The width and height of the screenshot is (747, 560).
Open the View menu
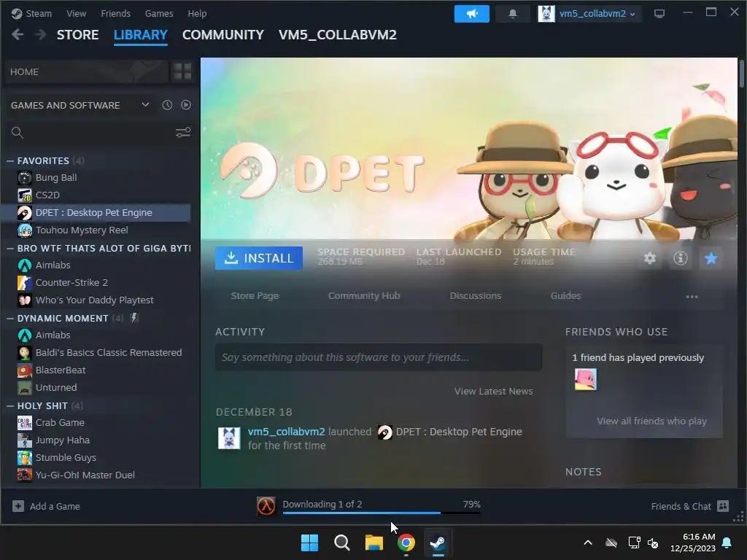(76, 13)
